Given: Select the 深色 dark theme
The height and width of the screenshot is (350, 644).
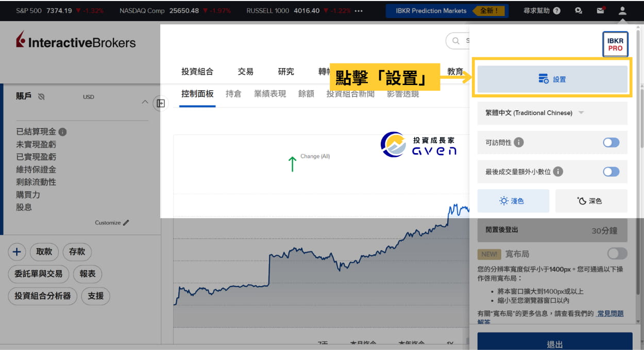Looking at the screenshot, I should tap(591, 201).
